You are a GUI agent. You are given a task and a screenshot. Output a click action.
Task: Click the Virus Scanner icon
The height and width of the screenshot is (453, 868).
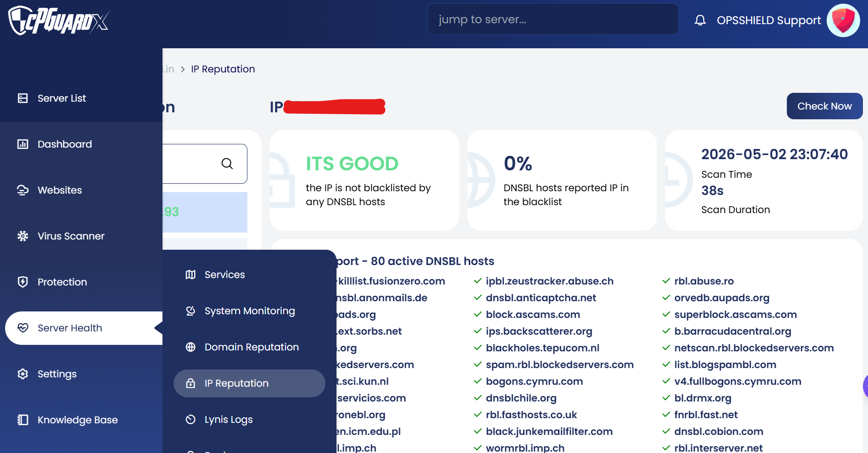[x=23, y=236]
